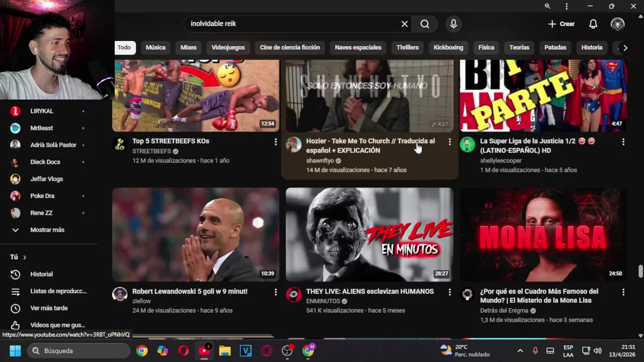644x362 pixels.
Task: Open the STREETBEEFS channel avatar
Action: (x=120, y=145)
